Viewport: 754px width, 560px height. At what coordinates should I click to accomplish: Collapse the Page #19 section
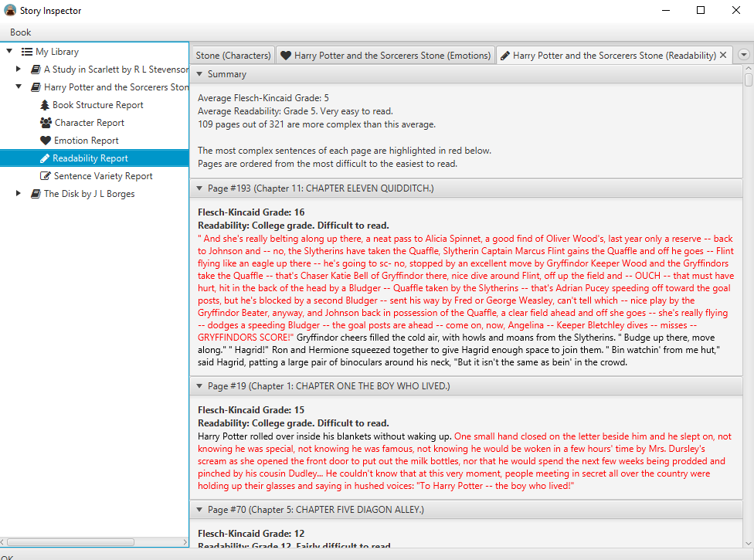click(x=199, y=386)
